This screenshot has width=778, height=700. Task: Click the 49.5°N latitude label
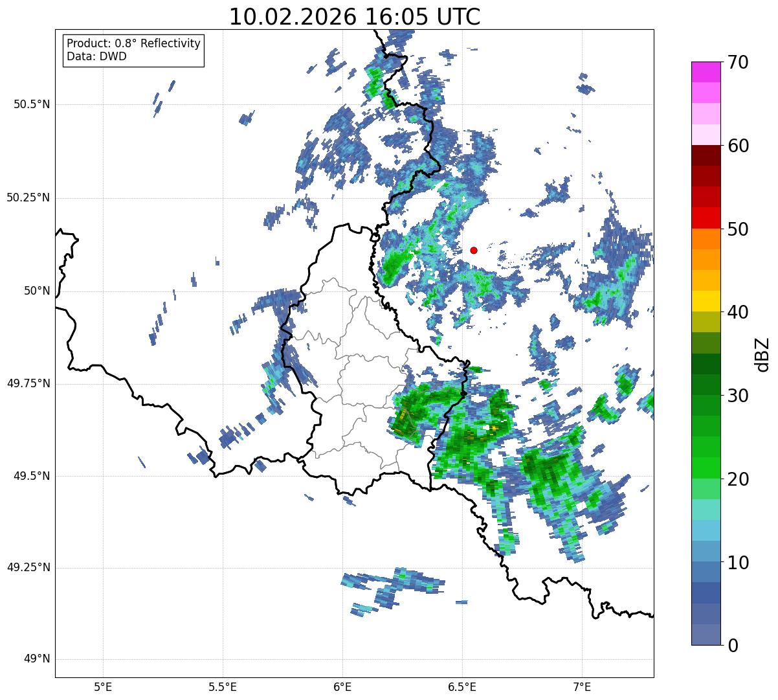pos(32,476)
